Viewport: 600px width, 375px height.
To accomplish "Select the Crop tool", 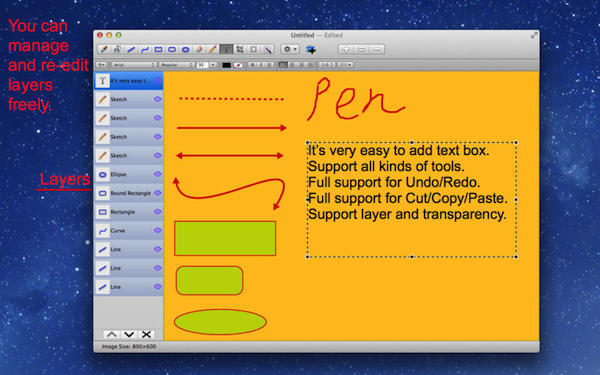I will pos(240,49).
